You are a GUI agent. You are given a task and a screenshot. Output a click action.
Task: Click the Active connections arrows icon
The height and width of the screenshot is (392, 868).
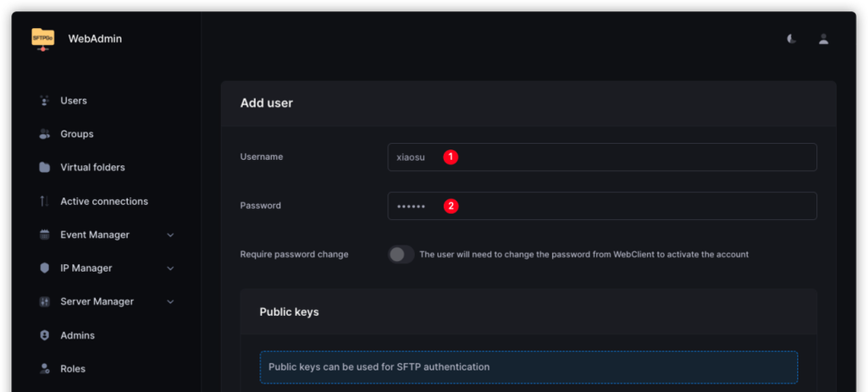[x=45, y=202]
